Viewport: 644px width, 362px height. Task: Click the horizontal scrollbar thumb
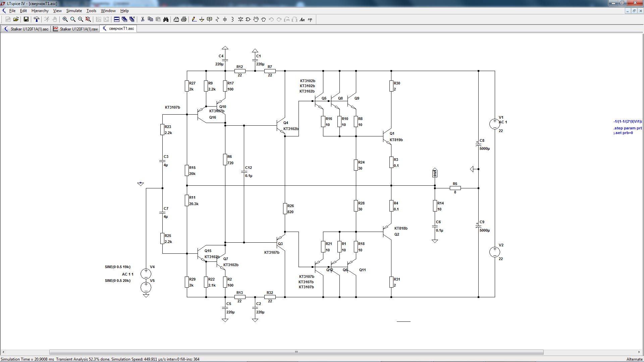coord(296,352)
